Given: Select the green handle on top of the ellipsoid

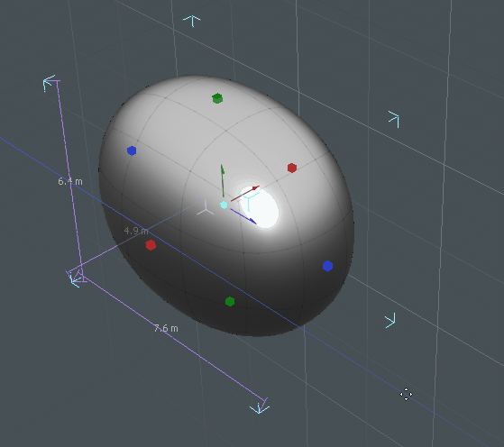Looking at the screenshot, I should point(217,98).
